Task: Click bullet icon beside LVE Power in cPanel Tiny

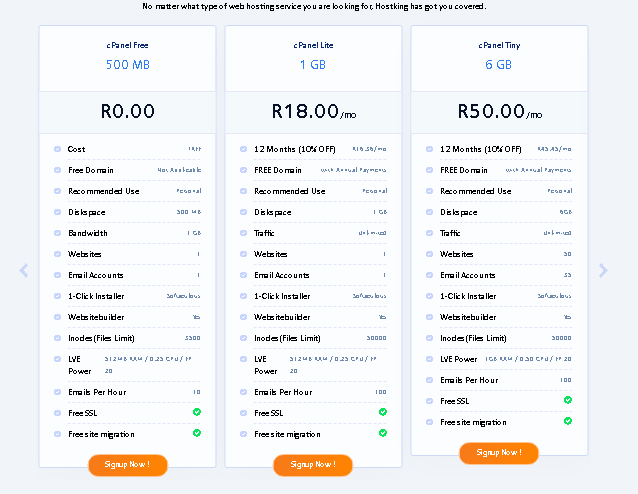Action: (429, 359)
